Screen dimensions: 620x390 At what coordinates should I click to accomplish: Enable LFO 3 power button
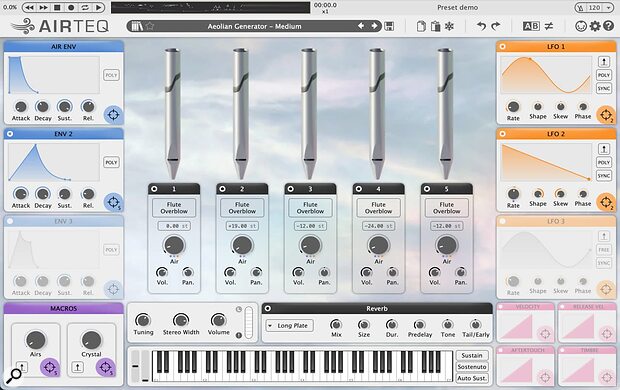pos(502,222)
